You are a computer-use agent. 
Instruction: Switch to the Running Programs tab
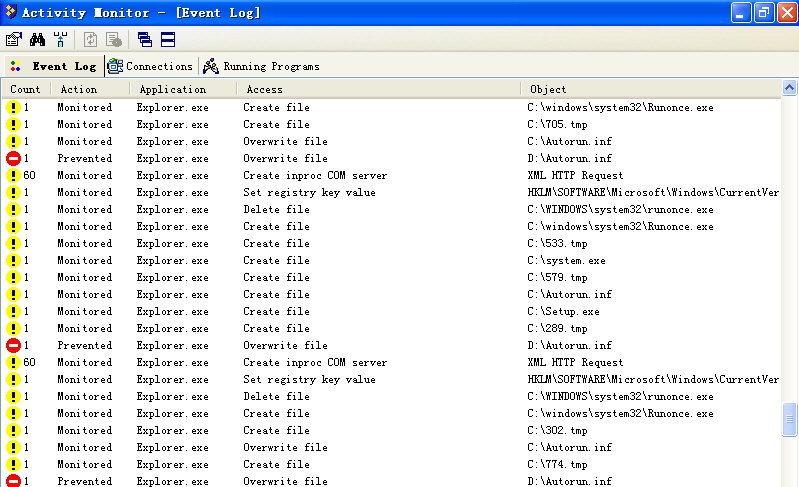[261, 66]
